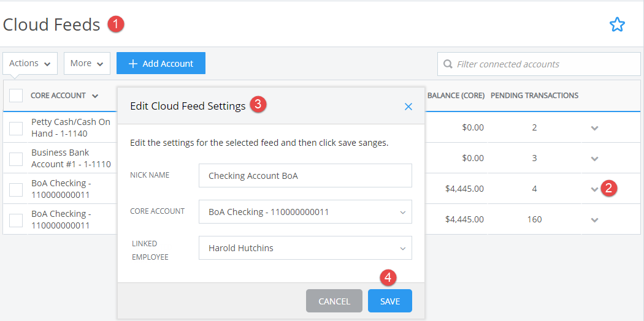Image resolution: width=644 pixels, height=321 pixels.
Task: Open the More dropdown
Action: (87, 64)
